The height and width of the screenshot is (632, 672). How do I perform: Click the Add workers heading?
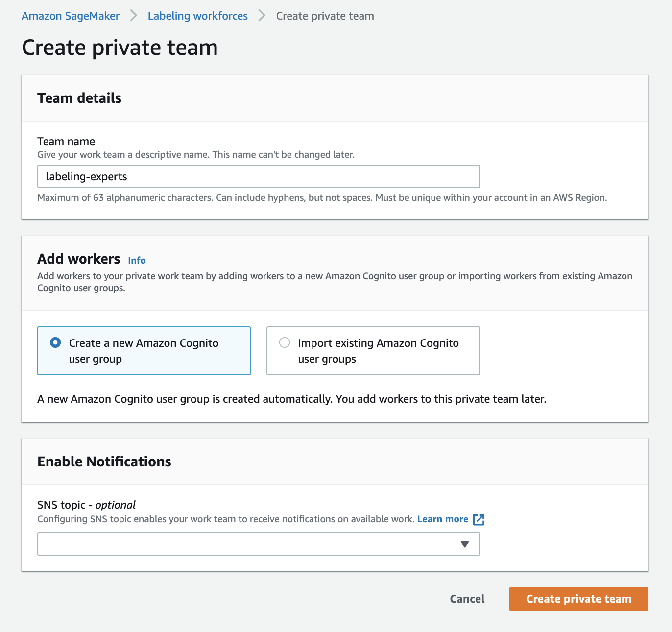[79, 259]
